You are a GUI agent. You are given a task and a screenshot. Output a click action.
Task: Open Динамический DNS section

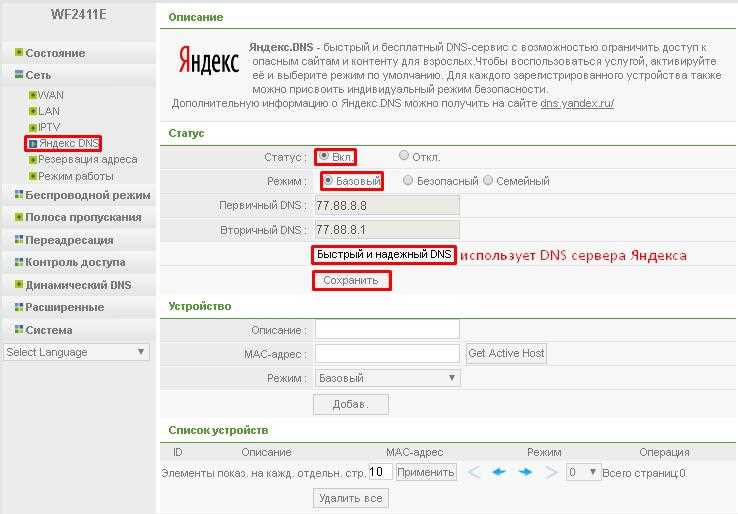coord(78,285)
